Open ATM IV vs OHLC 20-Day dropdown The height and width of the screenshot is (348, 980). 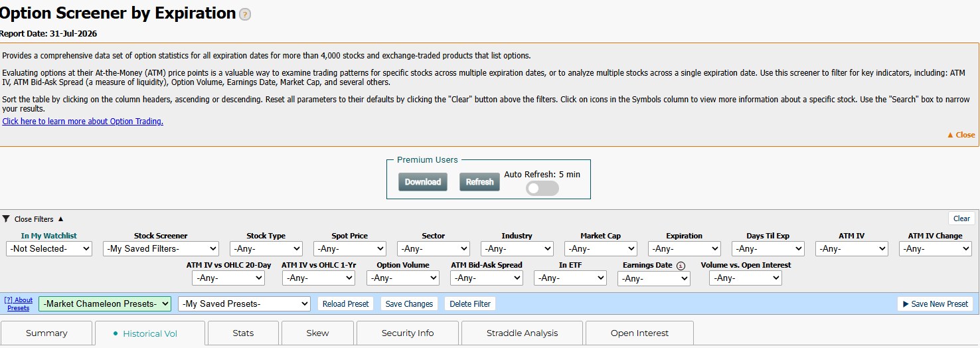pyautogui.click(x=228, y=278)
